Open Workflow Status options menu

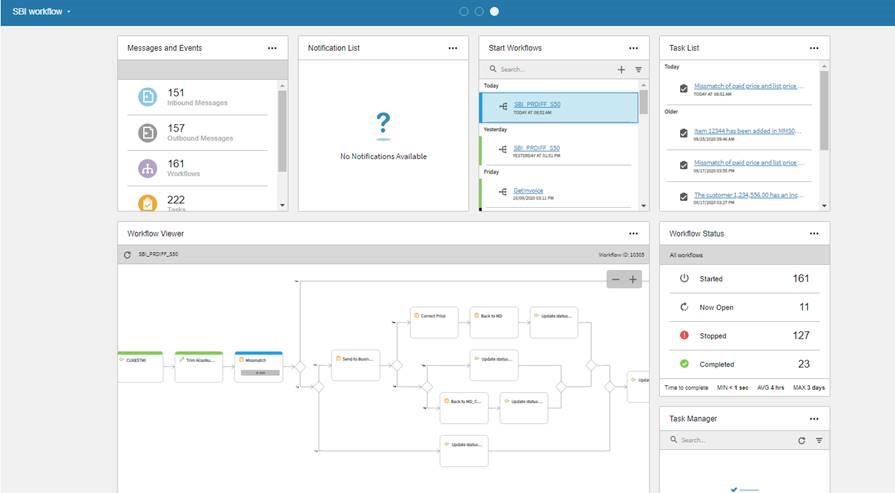coord(814,233)
